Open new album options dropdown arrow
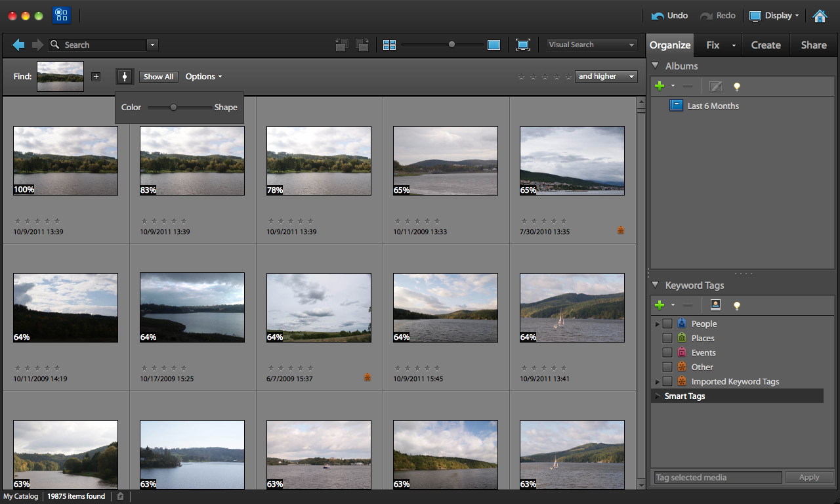840x504 pixels. point(673,86)
